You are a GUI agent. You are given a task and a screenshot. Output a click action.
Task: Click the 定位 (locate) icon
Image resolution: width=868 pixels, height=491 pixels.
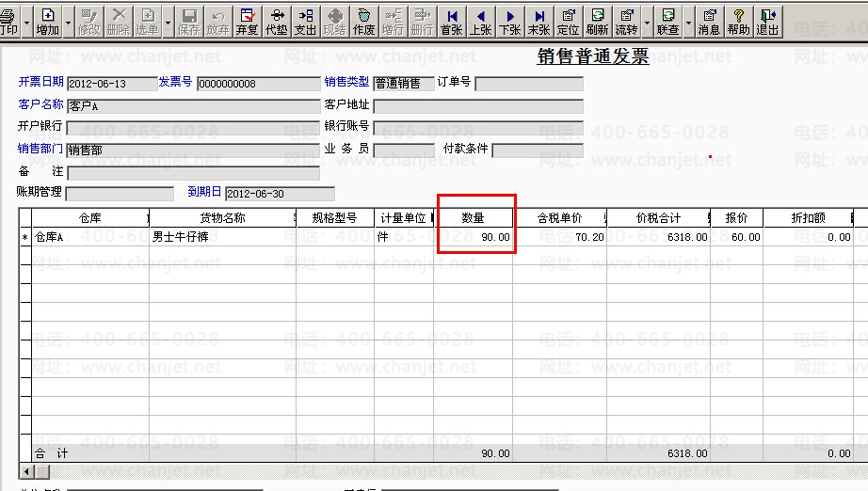[x=568, y=22]
